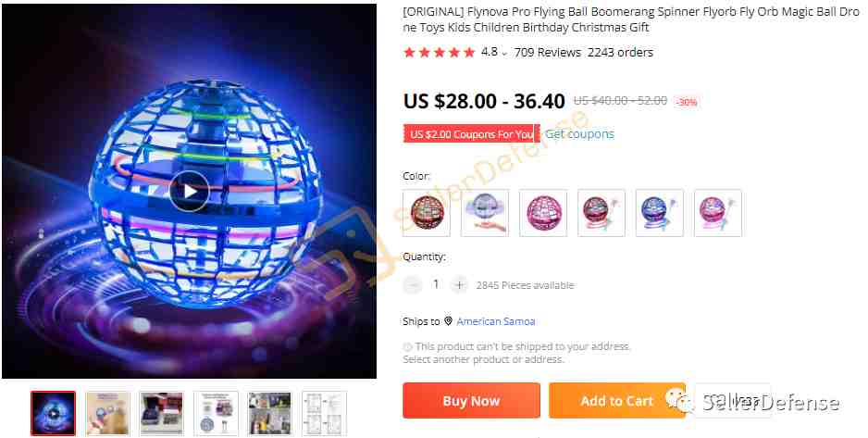Viewport: 868px width, 438px height.
Task: Click the US $2.00 Coupons For You banner
Action: pos(472,134)
